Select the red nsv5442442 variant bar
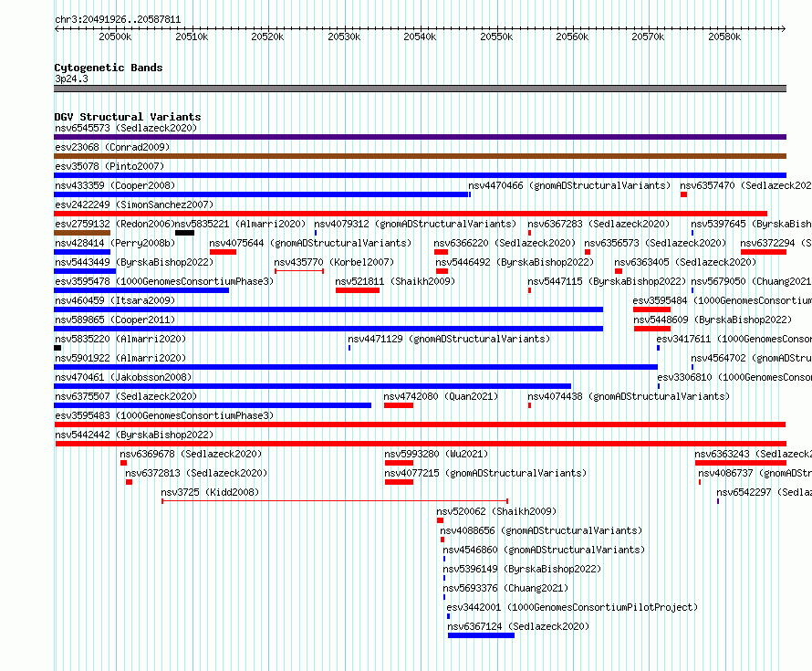Viewport: 812px width, 671px height. pos(421,444)
